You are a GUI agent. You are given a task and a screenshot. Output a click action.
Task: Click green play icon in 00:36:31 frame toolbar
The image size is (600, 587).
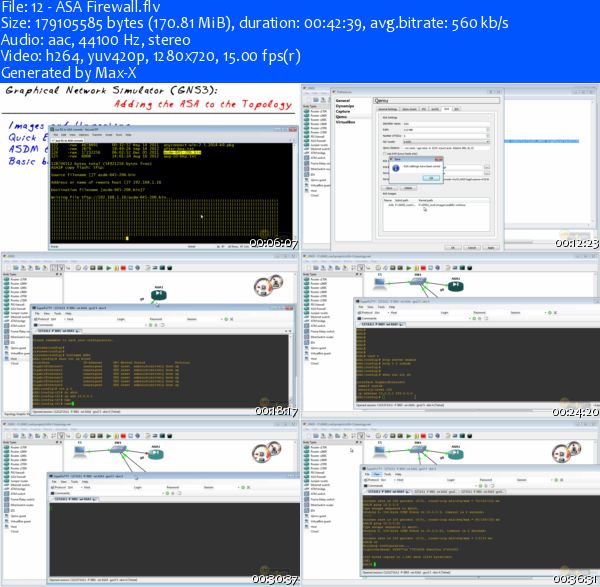point(409,435)
